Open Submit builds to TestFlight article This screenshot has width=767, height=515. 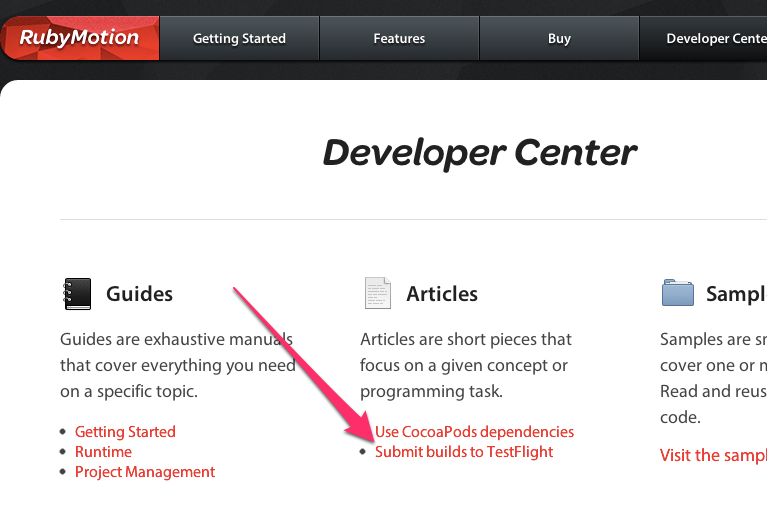click(464, 451)
